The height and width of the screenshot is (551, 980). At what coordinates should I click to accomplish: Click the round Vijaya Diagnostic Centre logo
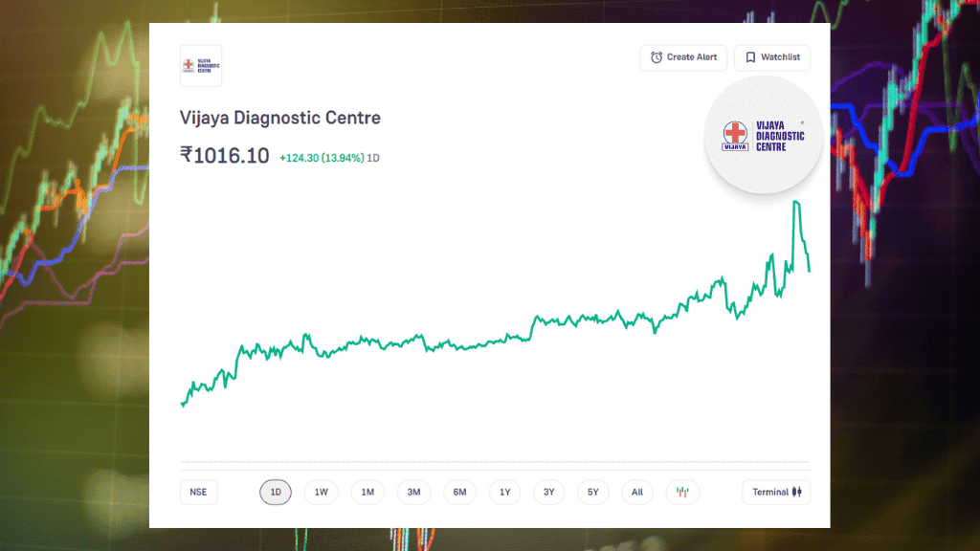coord(764,136)
